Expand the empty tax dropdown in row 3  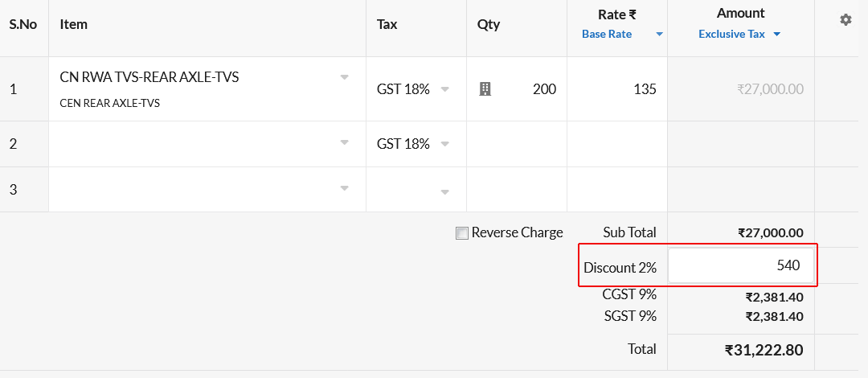click(x=444, y=192)
